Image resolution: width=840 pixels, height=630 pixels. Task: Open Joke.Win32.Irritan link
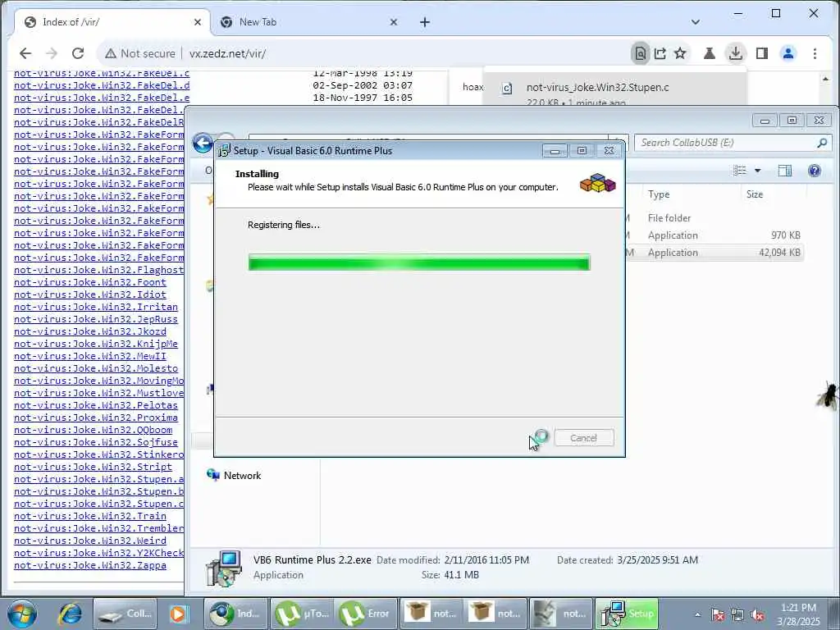point(96,307)
